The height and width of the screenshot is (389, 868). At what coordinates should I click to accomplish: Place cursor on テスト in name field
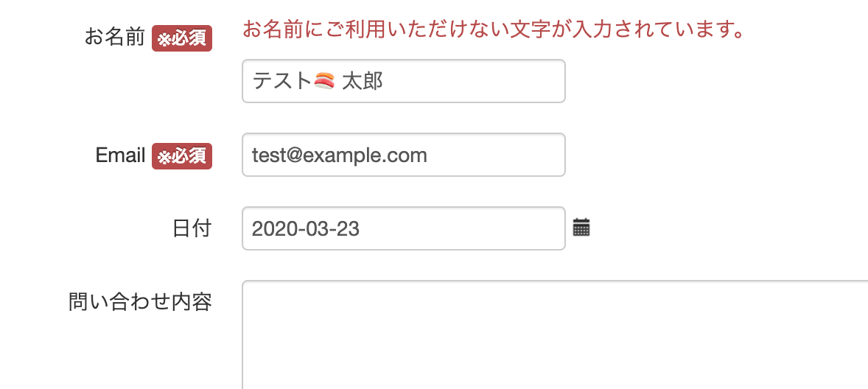282,82
